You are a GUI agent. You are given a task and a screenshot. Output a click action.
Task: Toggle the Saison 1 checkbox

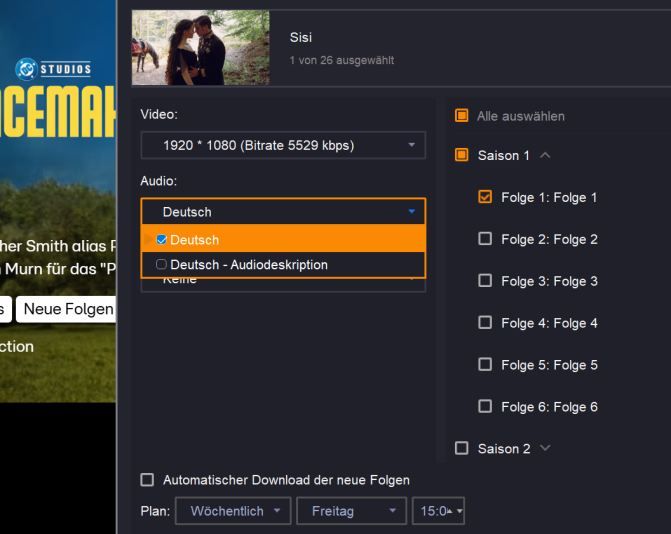click(x=462, y=155)
